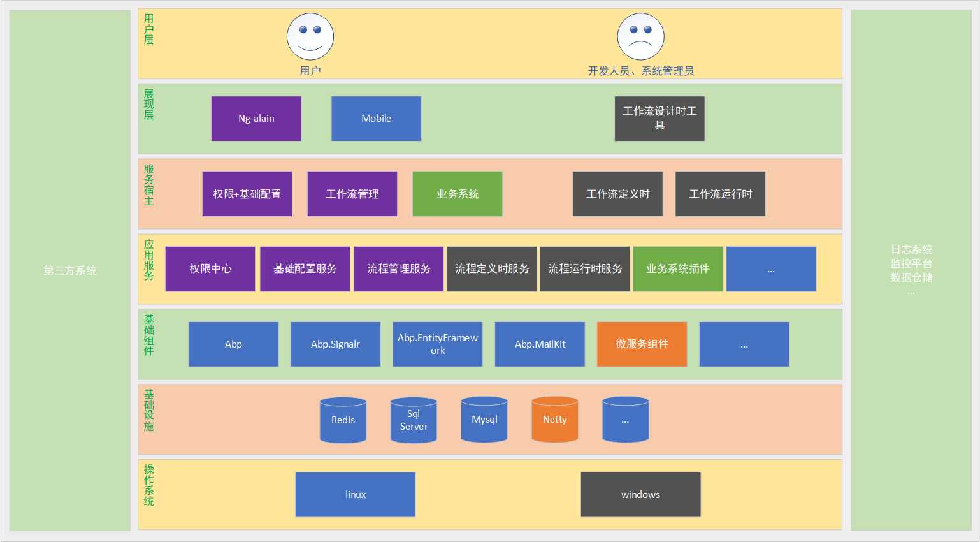Image resolution: width=980 pixels, height=542 pixels.
Task: Select the 工作流运行时 box
Action: point(720,194)
